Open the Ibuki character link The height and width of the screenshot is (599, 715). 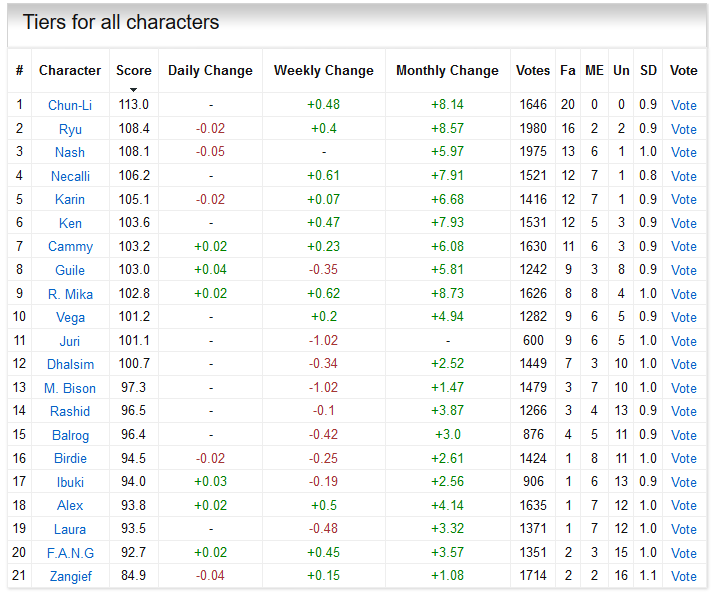coord(70,482)
